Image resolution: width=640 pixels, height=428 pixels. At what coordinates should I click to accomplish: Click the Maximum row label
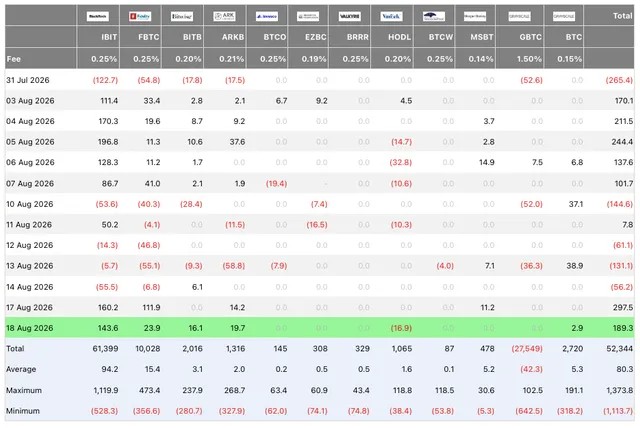pos(24,390)
